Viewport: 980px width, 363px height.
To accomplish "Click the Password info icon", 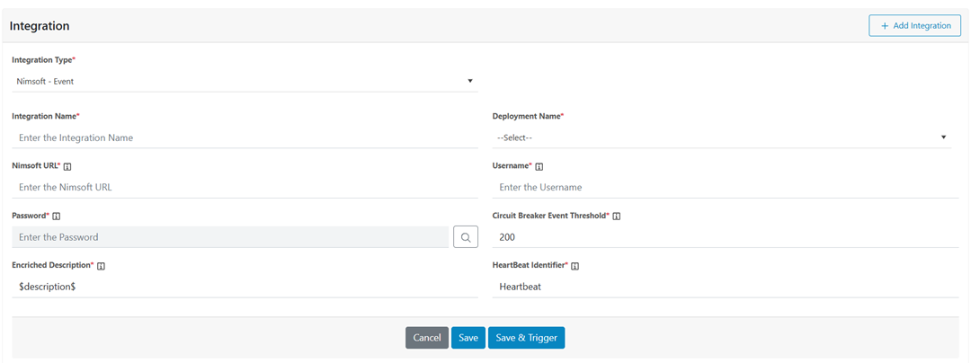I will 57,217.
